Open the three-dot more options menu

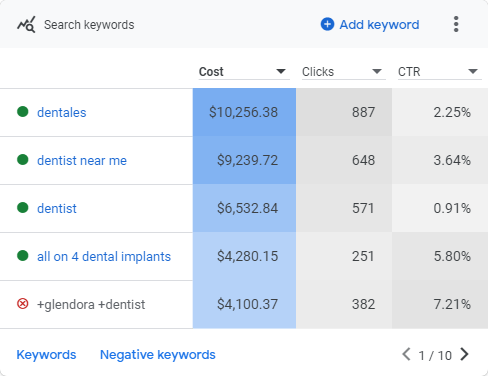456,24
